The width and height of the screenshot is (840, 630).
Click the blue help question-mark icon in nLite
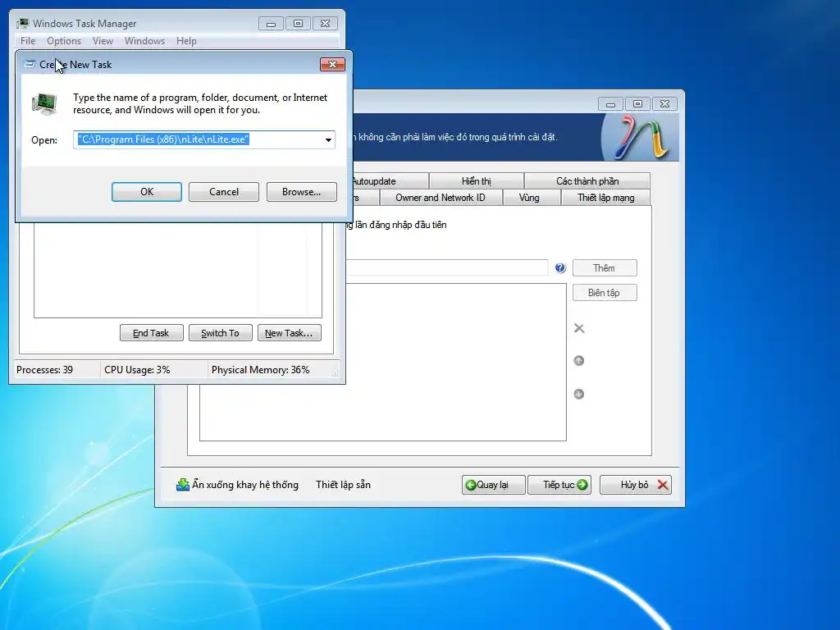(559, 268)
